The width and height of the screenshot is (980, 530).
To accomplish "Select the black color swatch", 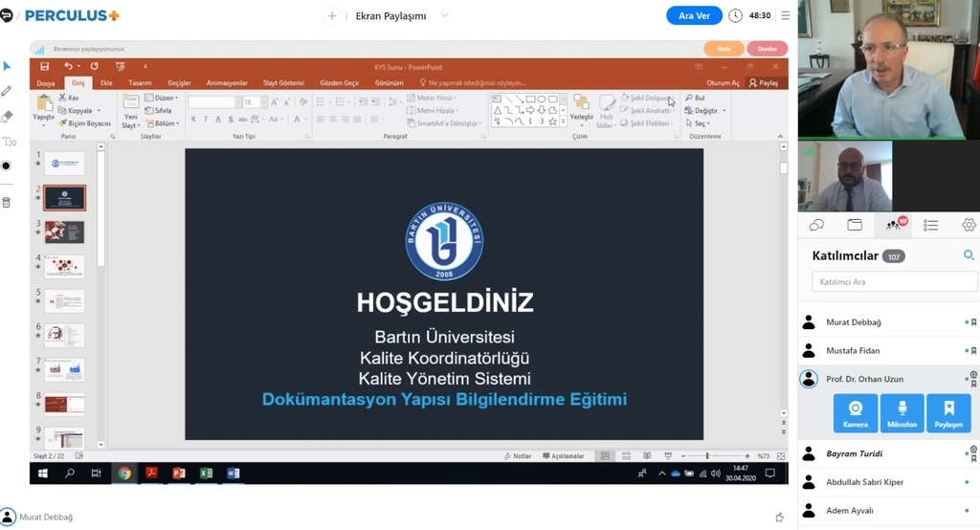I will 7,166.
